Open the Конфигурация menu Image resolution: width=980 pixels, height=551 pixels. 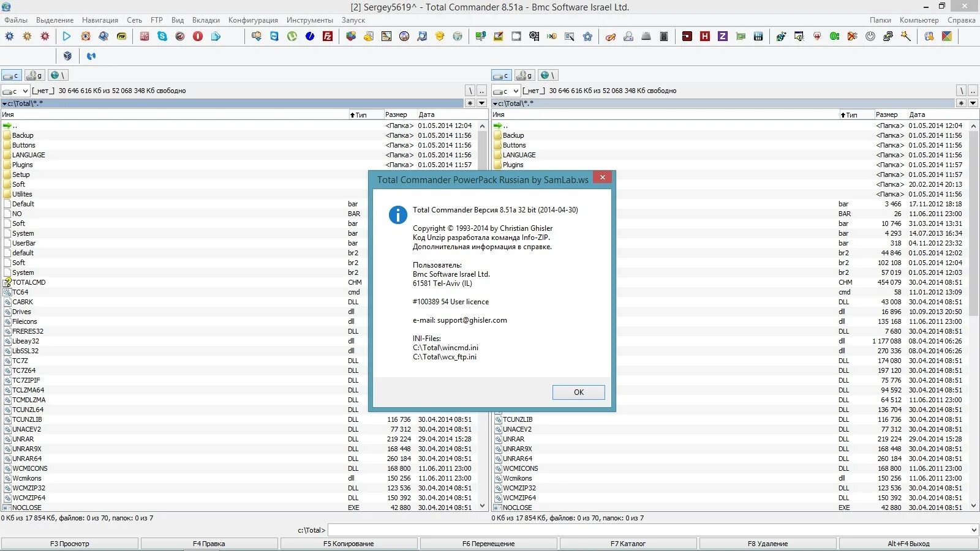point(253,20)
